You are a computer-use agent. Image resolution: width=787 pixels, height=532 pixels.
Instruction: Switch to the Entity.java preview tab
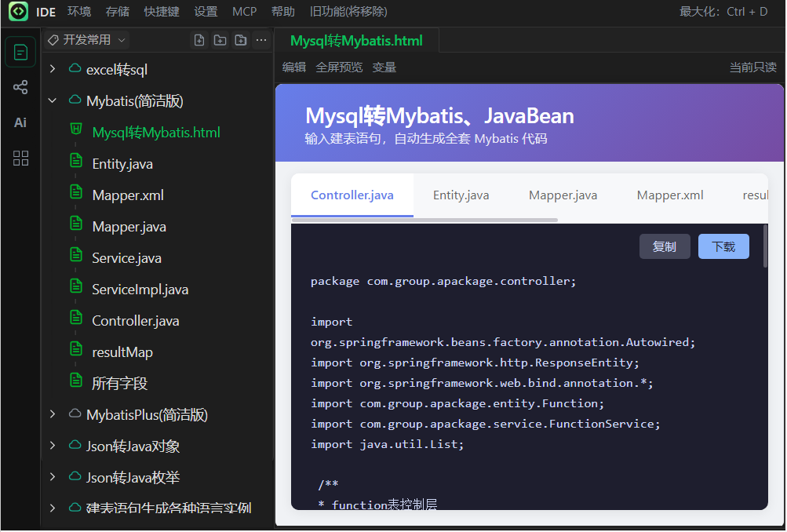[461, 195]
